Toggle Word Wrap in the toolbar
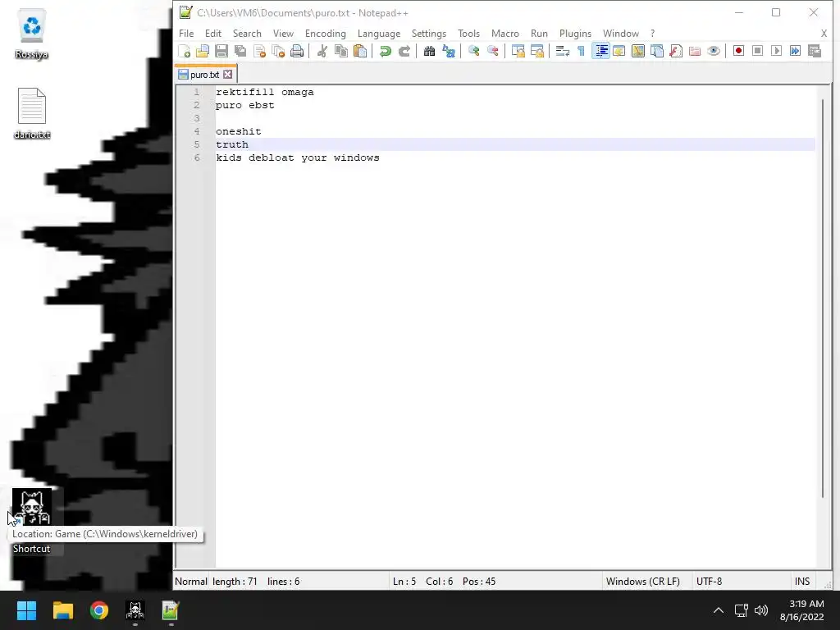 [562, 51]
